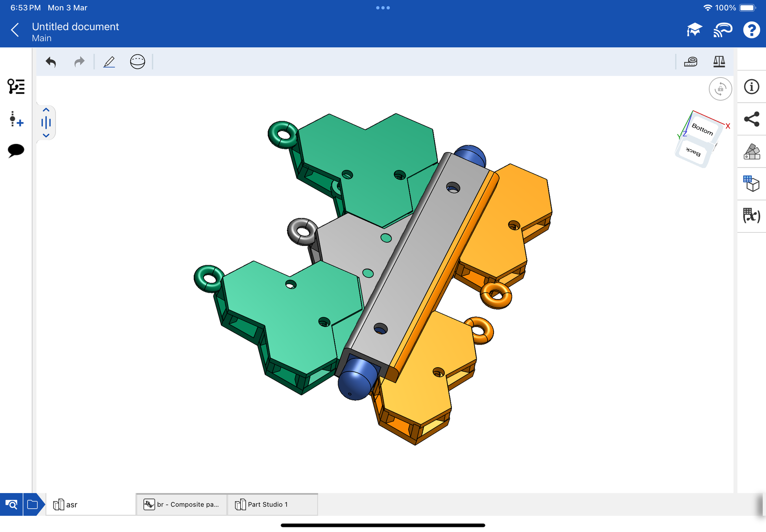The image size is (766, 532).
Task: Select the sketch pencil tool
Action: [x=109, y=62]
